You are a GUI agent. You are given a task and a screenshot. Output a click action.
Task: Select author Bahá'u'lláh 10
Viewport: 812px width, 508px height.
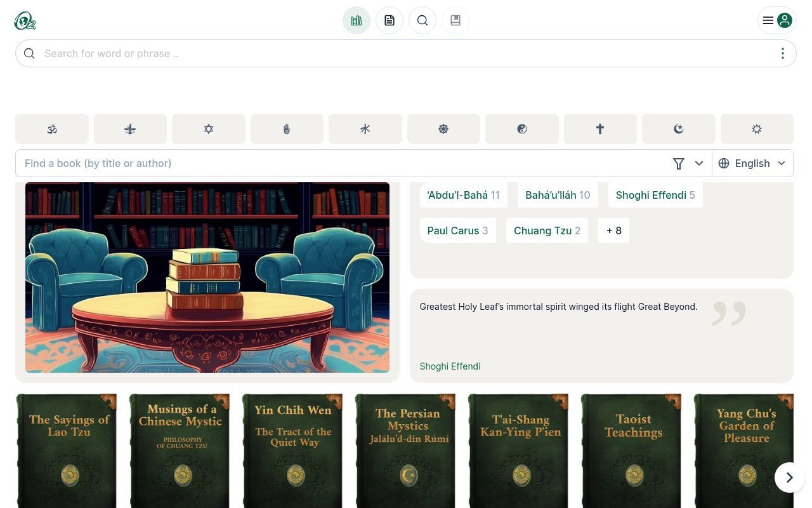pyautogui.click(x=558, y=195)
